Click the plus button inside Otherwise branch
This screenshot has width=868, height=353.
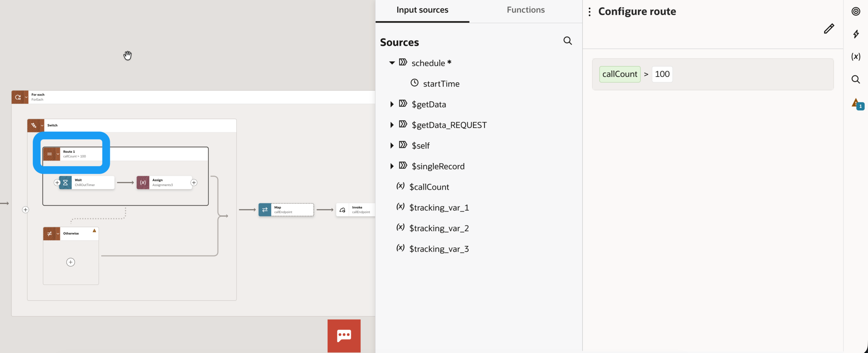[71, 262]
